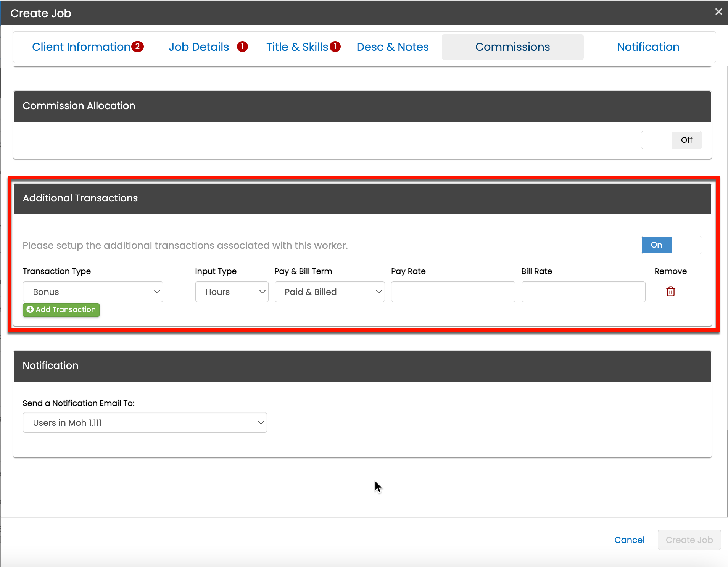Open the Desc & Notes tab
Viewport: 728px width, 567px height.
pos(393,47)
